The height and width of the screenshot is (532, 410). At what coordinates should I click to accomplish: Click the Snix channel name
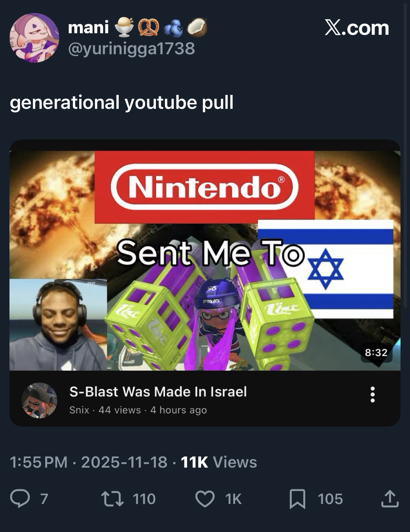tap(79, 410)
